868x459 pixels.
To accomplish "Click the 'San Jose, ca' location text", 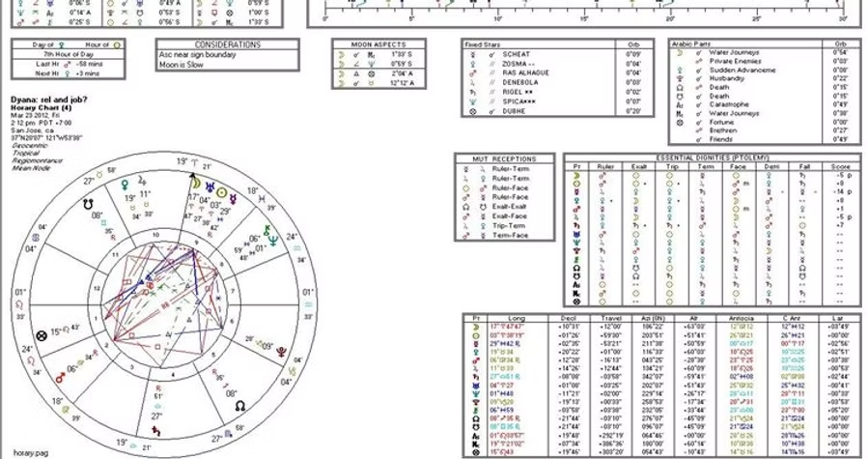I will click(x=32, y=130).
